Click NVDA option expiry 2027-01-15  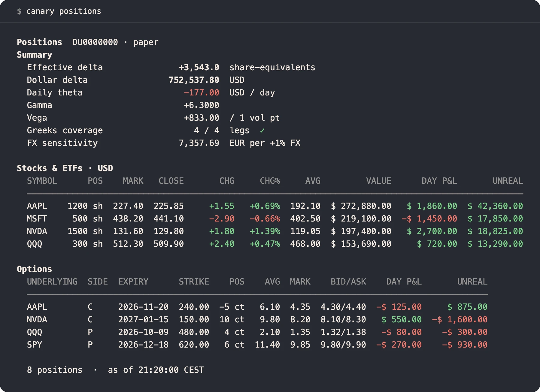coord(143,319)
